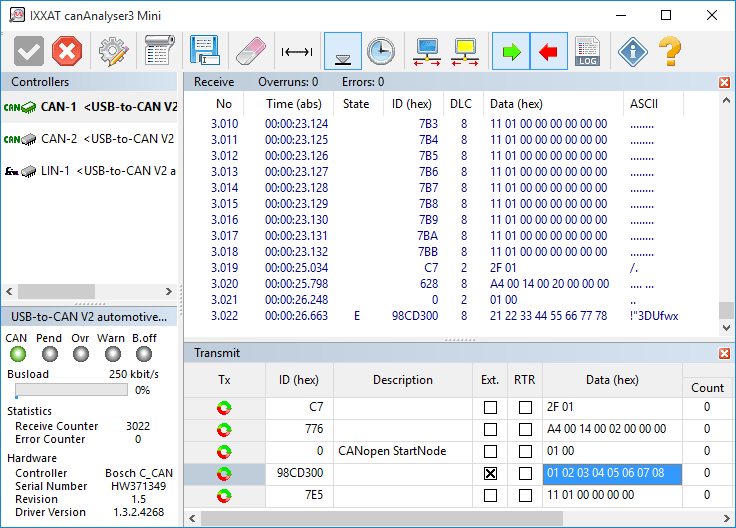Image resolution: width=736 pixels, height=528 pixels.
Task: Send the C7 message via Tx icon
Action: coord(224,408)
